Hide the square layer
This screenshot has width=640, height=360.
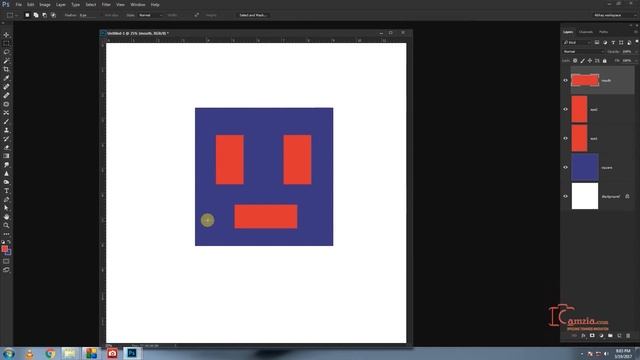[565, 167]
